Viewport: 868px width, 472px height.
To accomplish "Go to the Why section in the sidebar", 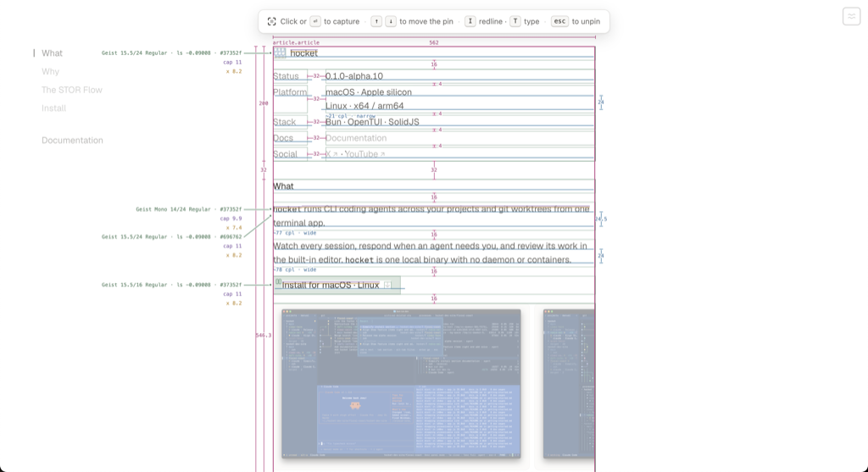I will click(x=50, y=71).
